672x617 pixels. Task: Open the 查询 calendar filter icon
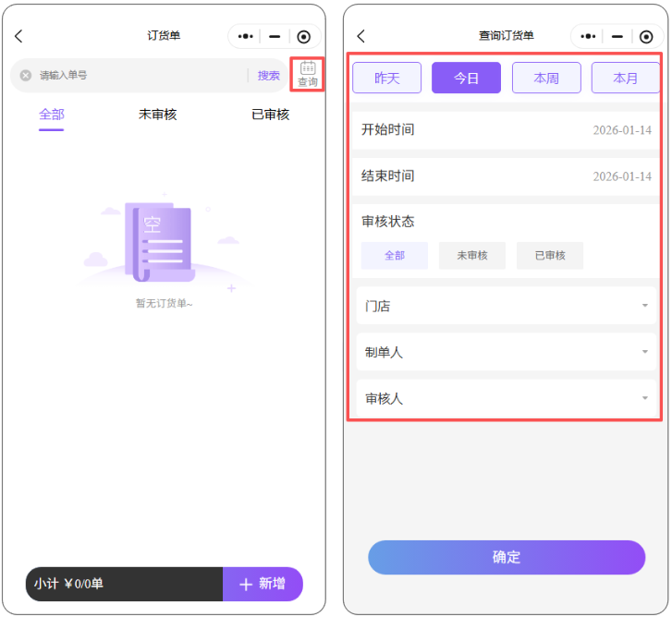(x=308, y=74)
